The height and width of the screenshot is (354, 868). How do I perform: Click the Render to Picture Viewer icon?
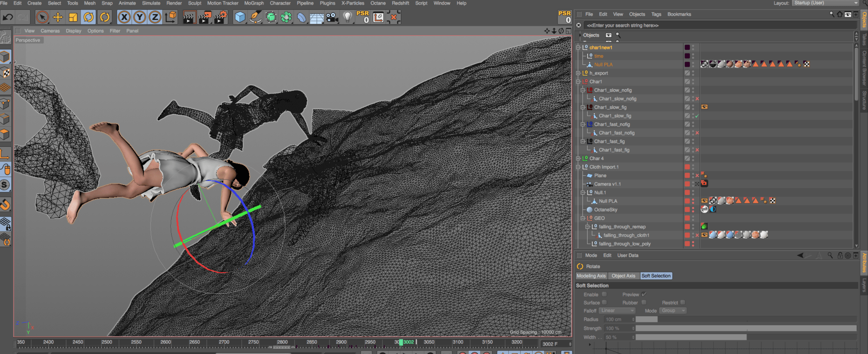(205, 17)
